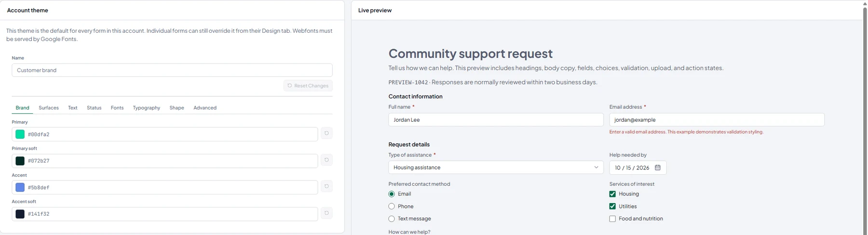Click the Full name field

tap(496, 120)
